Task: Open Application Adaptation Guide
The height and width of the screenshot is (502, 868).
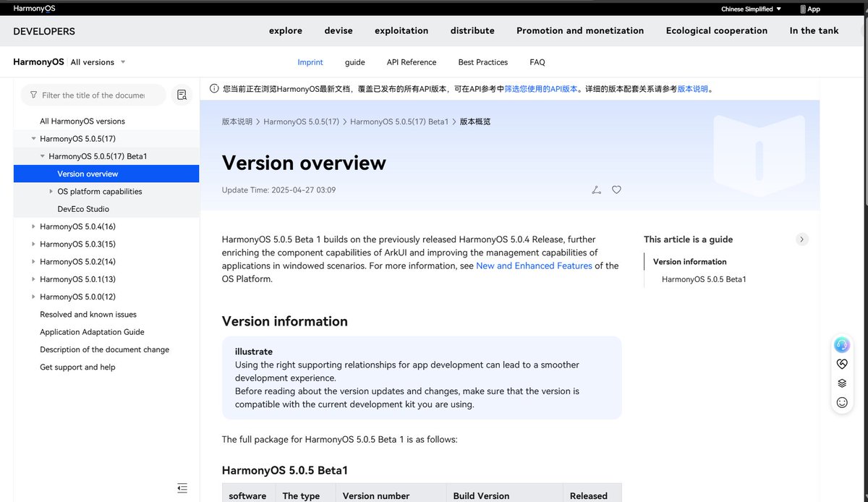Action: coord(92,332)
